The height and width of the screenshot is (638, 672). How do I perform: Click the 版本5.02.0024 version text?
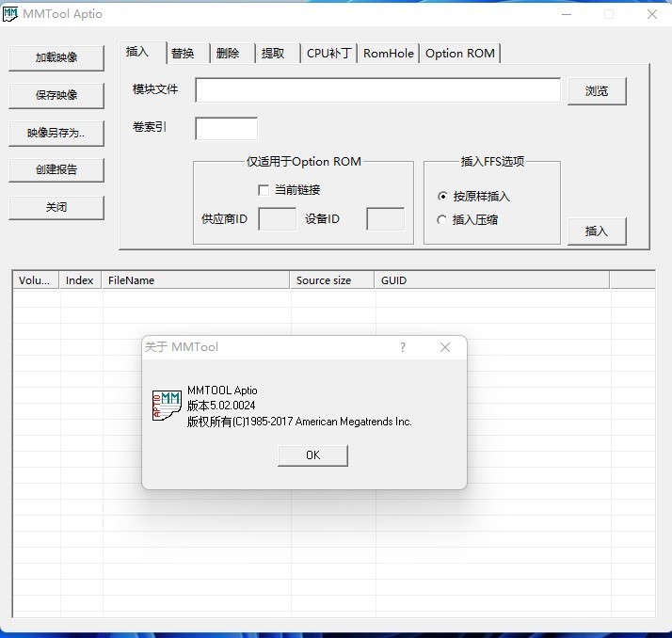click(x=221, y=406)
